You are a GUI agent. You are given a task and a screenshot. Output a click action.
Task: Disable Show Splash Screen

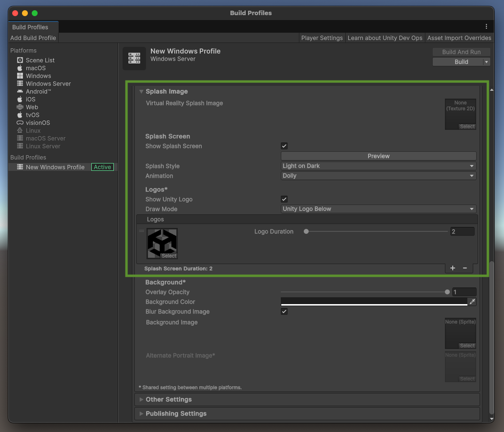pyautogui.click(x=284, y=145)
